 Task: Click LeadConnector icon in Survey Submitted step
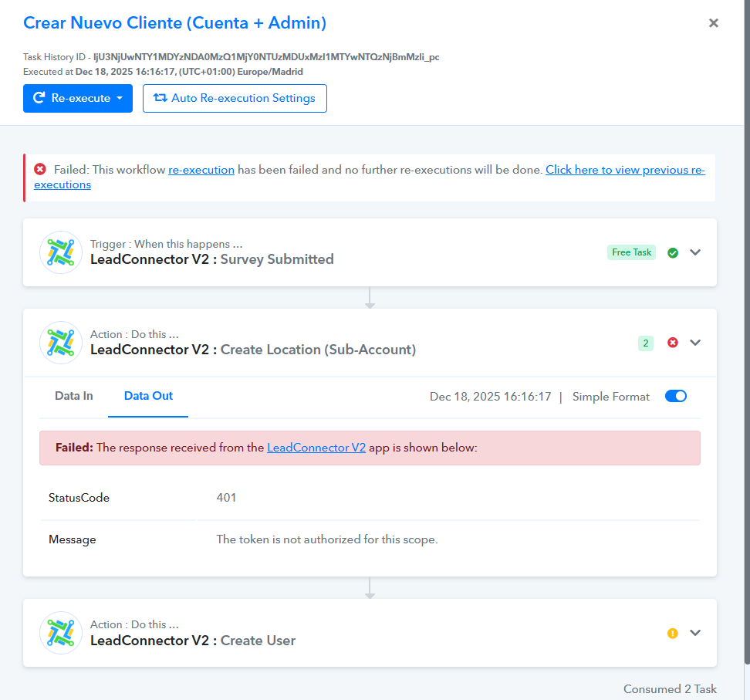point(61,252)
